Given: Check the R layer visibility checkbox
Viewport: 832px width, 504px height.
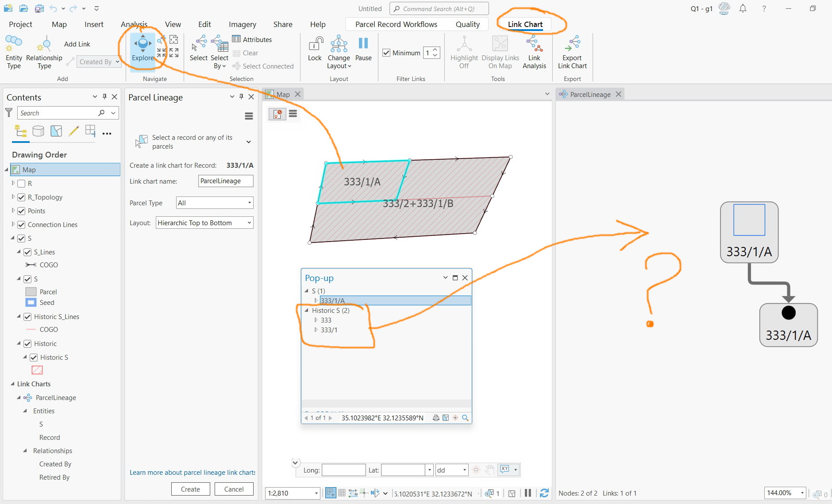Looking at the screenshot, I should 21,183.
